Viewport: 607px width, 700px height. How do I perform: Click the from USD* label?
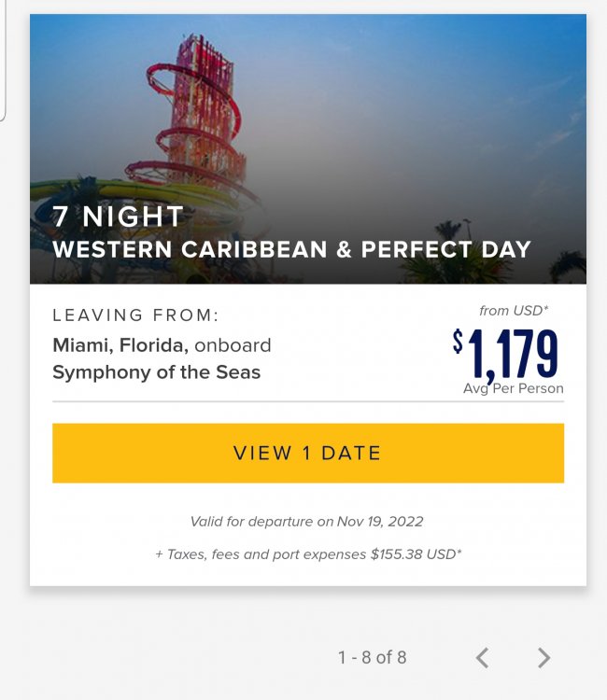514,310
